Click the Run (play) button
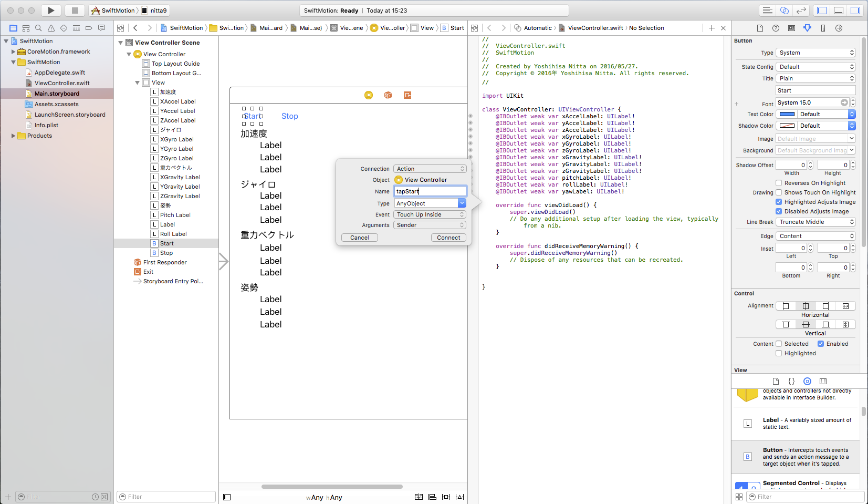 point(51,11)
